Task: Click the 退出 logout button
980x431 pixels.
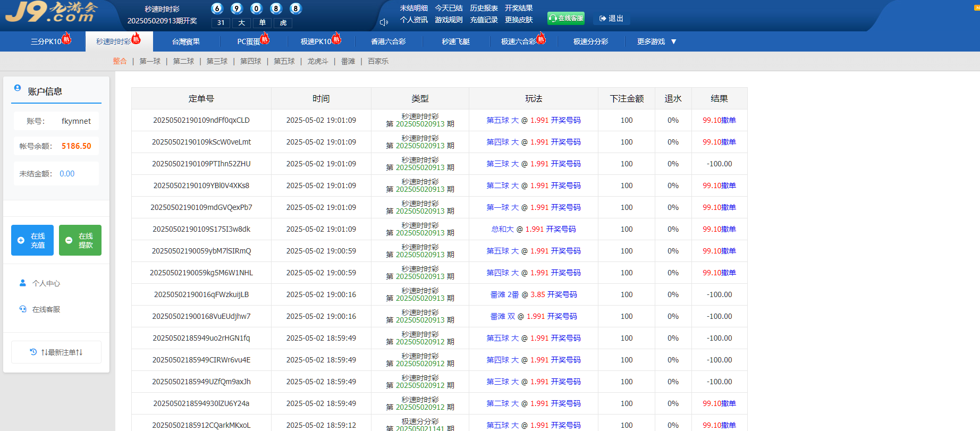Action: coord(611,19)
